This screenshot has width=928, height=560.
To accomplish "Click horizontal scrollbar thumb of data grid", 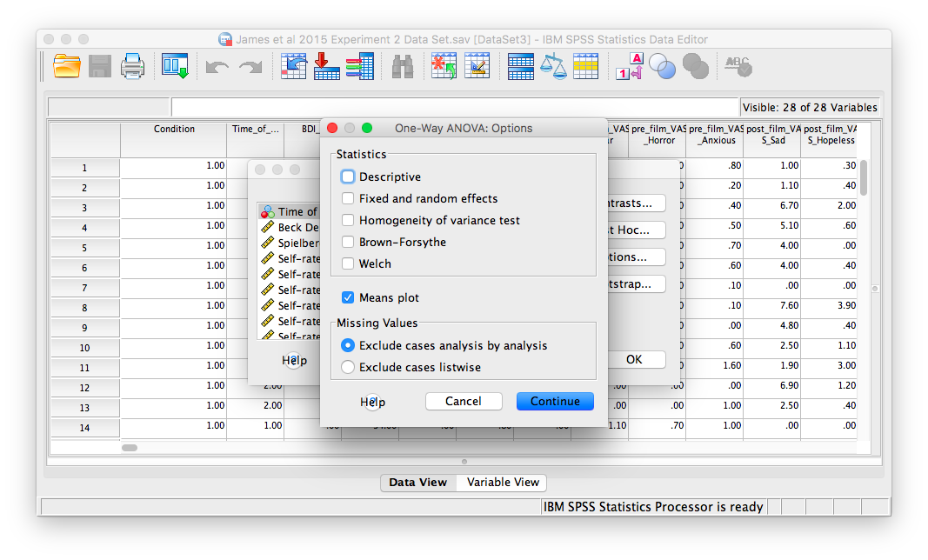I will coord(130,448).
